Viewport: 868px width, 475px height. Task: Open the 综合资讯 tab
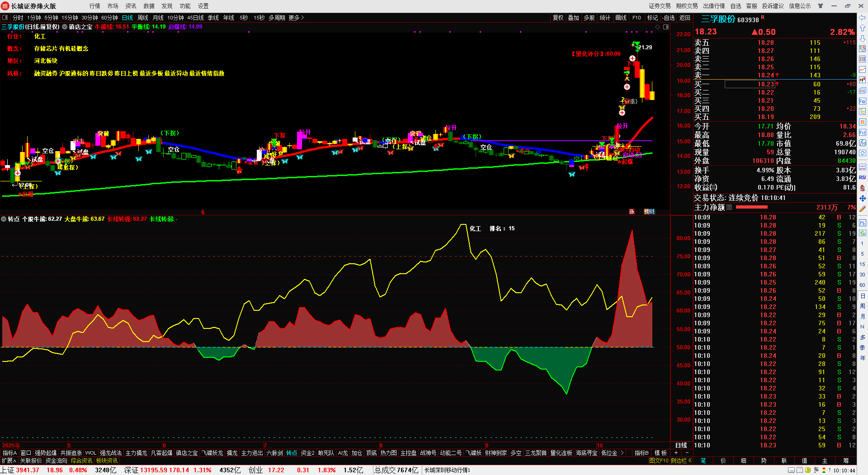pyautogui.click(x=81, y=461)
